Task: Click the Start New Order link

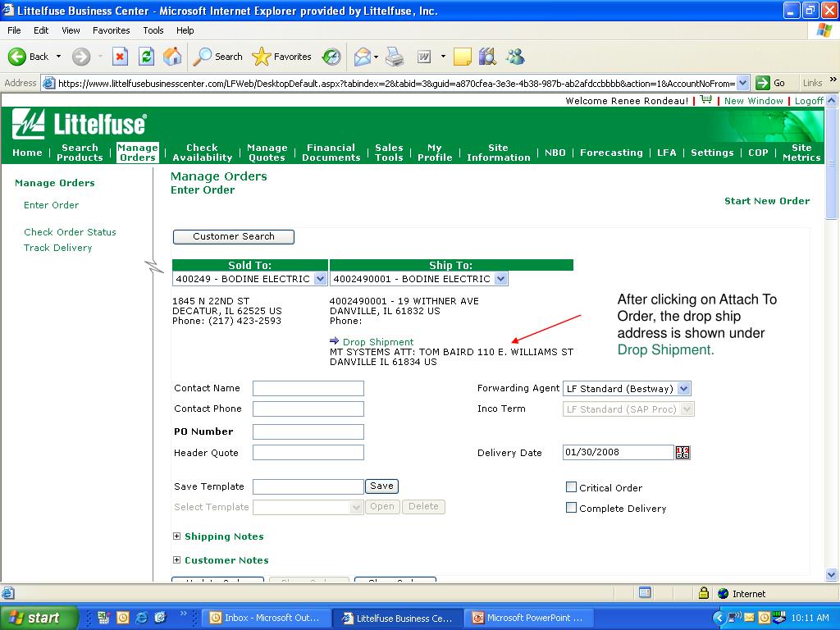Action: 767,201
